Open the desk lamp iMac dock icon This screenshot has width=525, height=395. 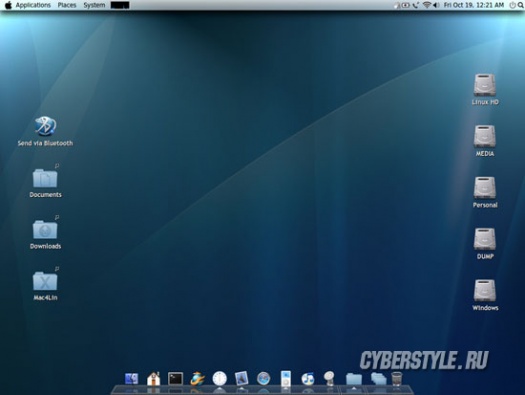pos(329,379)
